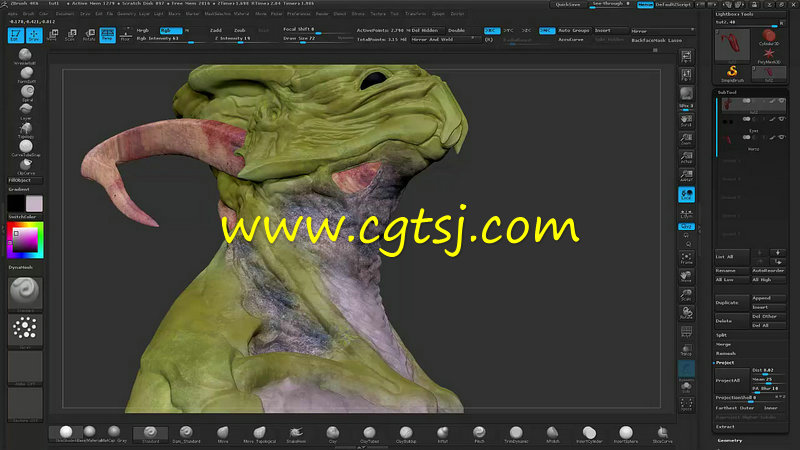The image size is (800, 450).
Task: Select the Dam_Standard brush
Action: click(186, 434)
